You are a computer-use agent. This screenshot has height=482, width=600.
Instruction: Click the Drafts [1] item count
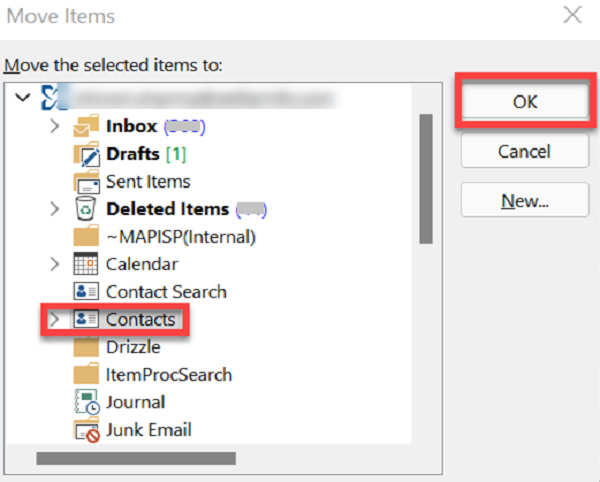click(x=176, y=154)
